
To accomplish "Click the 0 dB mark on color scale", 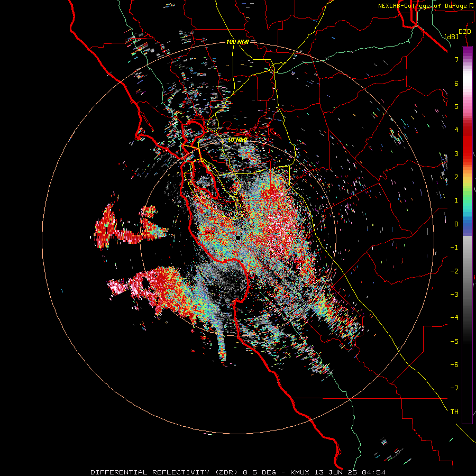I will click(x=456, y=224).
